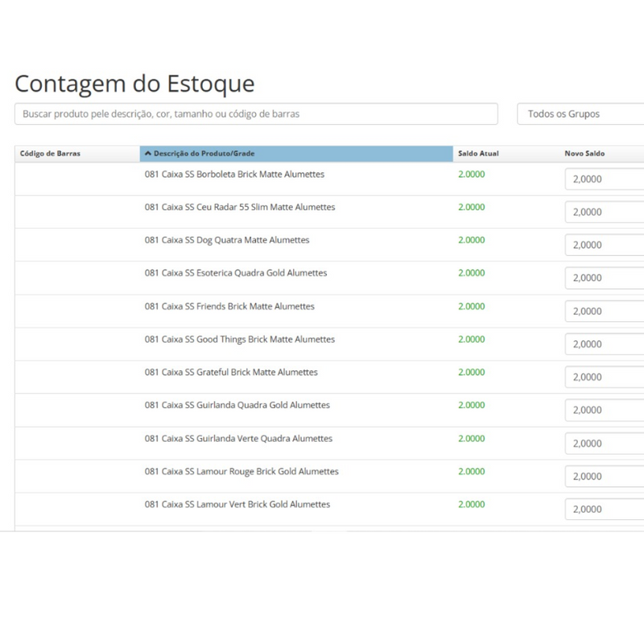Edit Novo Saldo for Lamour Rouge Brick
Image resolution: width=644 pixels, height=644 pixels.
tap(604, 477)
